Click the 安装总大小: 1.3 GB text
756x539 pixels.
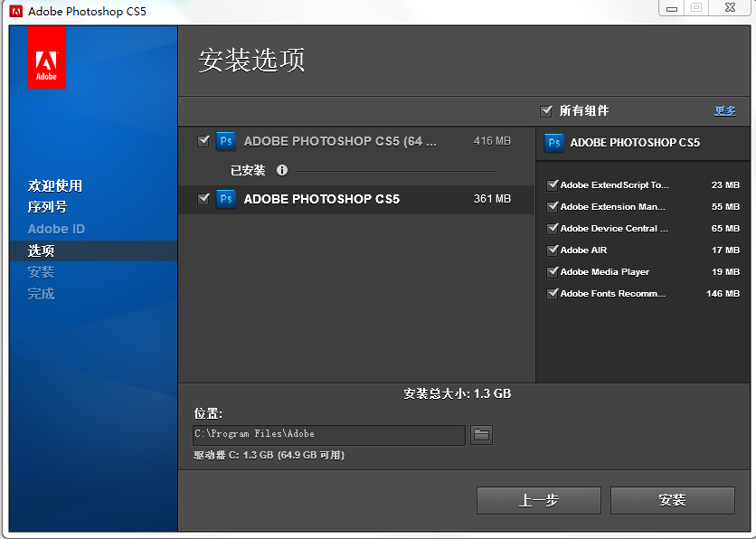(457, 394)
